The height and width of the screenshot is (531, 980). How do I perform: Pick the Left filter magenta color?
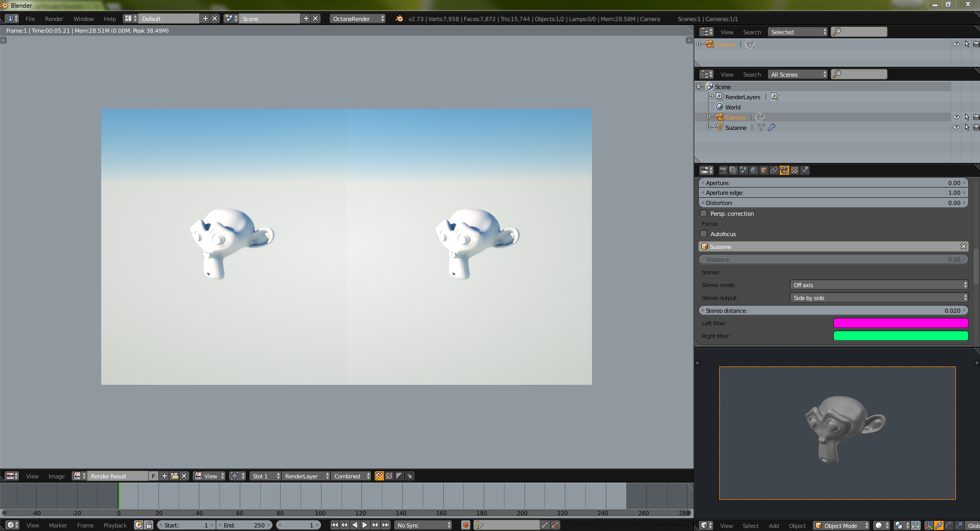pyautogui.click(x=901, y=323)
